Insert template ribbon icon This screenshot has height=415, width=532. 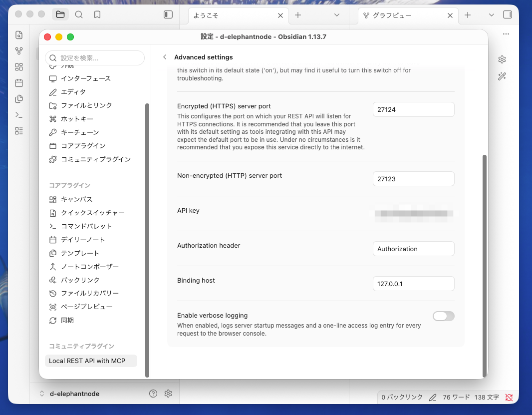tap(19, 99)
